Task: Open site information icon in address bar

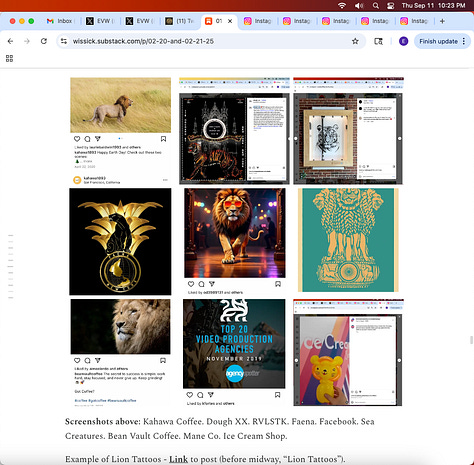Action: point(64,41)
